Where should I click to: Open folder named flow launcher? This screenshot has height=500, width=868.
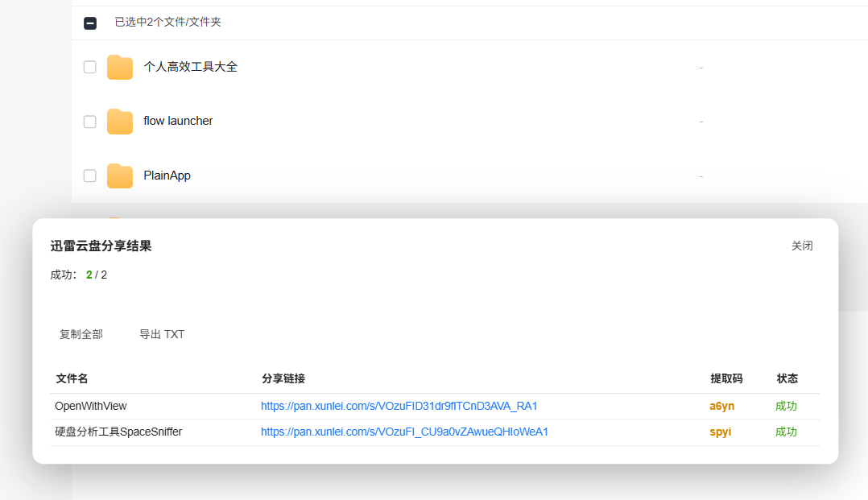[178, 121]
